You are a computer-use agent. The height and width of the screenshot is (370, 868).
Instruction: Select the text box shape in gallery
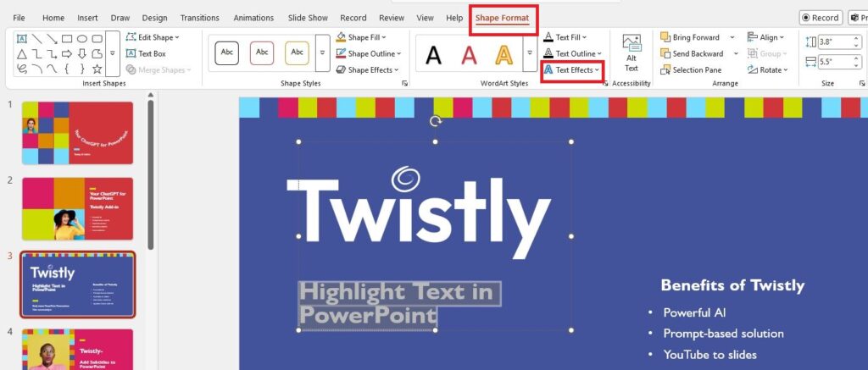(22, 39)
